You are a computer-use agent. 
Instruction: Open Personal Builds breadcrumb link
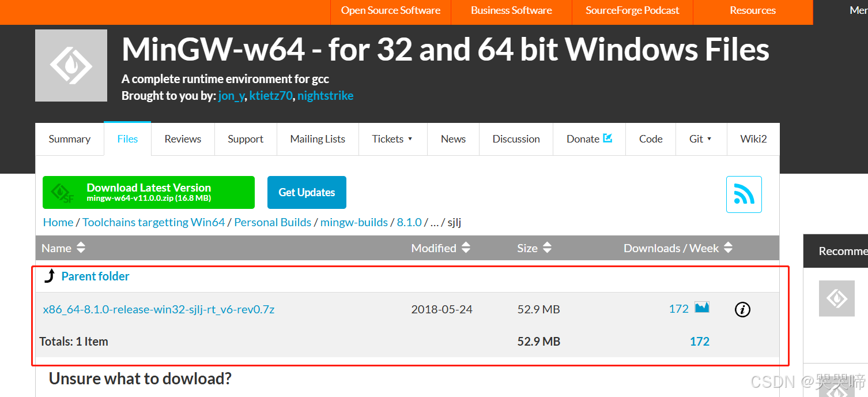[x=273, y=222]
